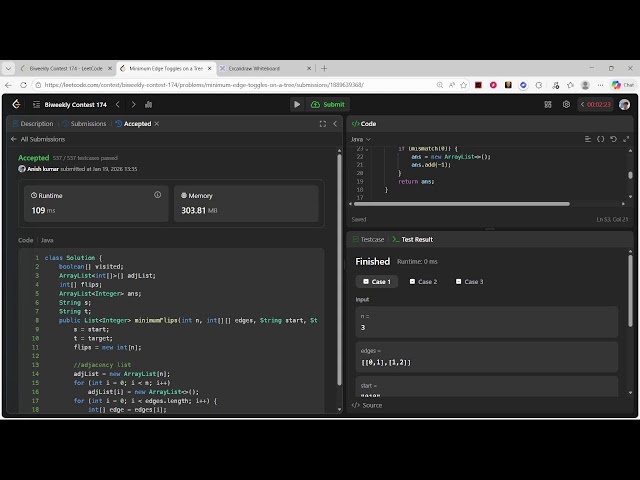Click the Runtime 109 ms card
Viewport: 640px width, 480px height.
coord(96,203)
